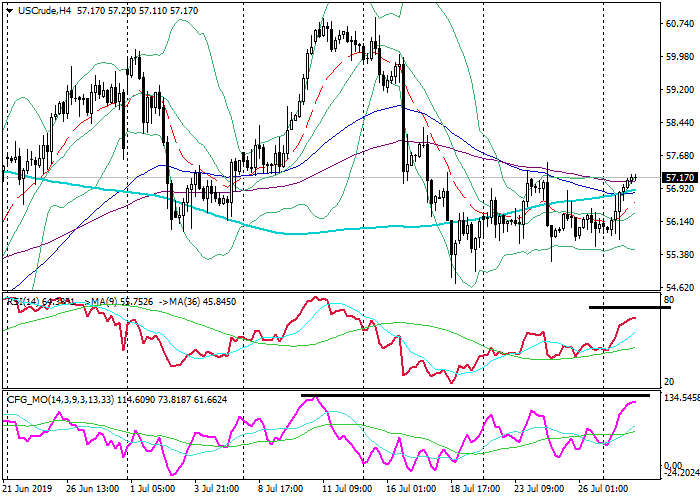This screenshot has width=700, height=500.
Task: Click the 54.620 price axis label
Action: [x=679, y=286]
